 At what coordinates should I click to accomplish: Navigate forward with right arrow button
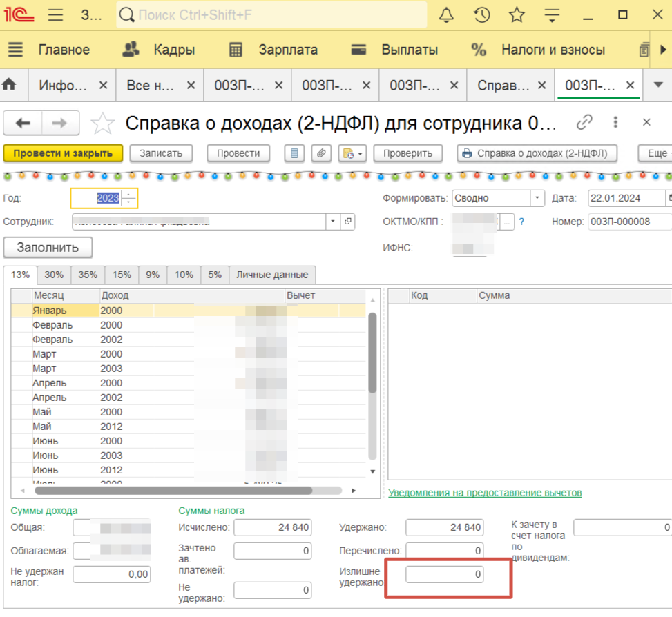coord(59,124)
